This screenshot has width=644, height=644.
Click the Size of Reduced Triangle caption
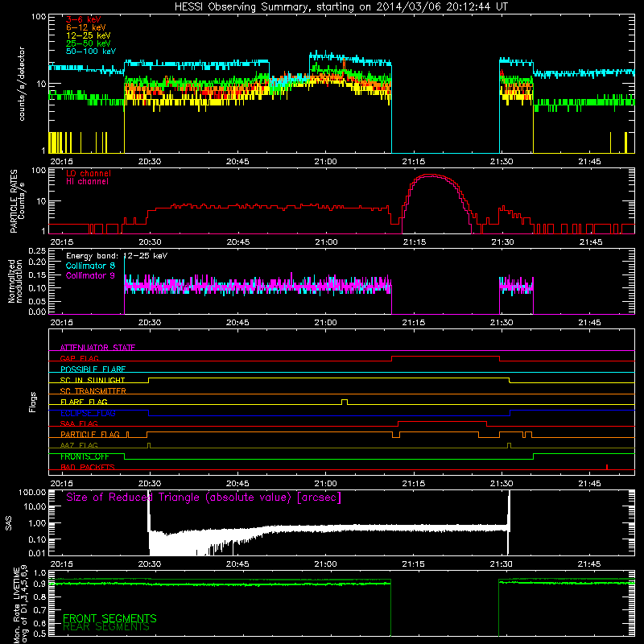(x=204, y=497)
